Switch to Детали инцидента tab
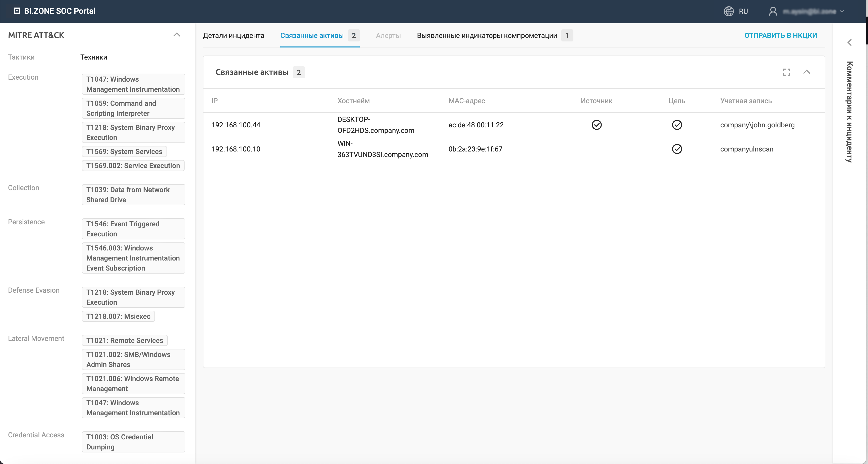This screenshot has width=868, height=464. (x=234, y=35)
